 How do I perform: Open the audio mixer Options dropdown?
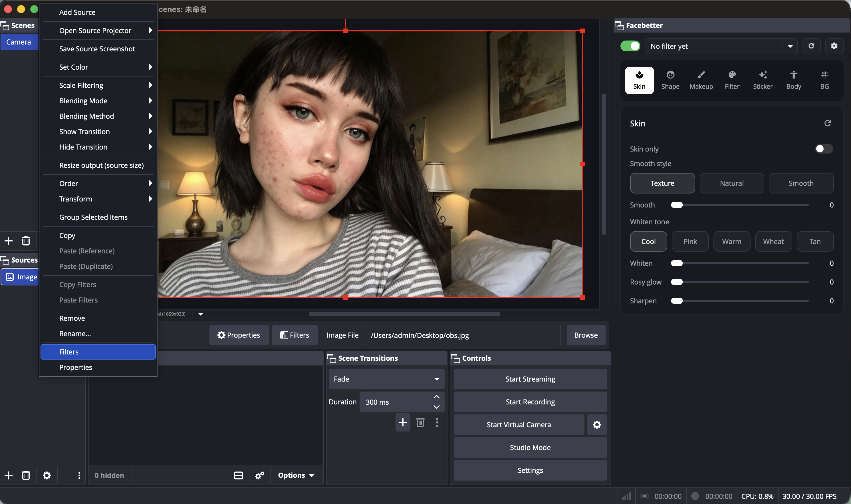point(296,475)
